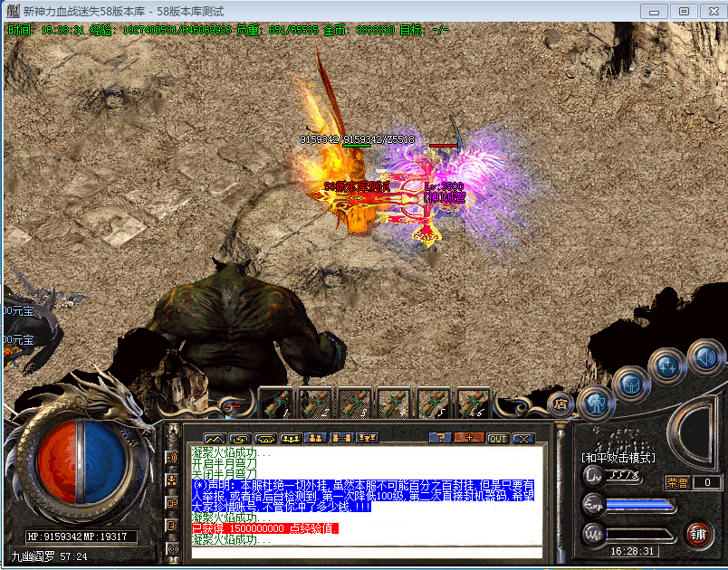This screenshot has width=728, height=570.
Task: Click the linked-figures relationship button above chat
Action: pyautogui.click(x=341, y=438)
